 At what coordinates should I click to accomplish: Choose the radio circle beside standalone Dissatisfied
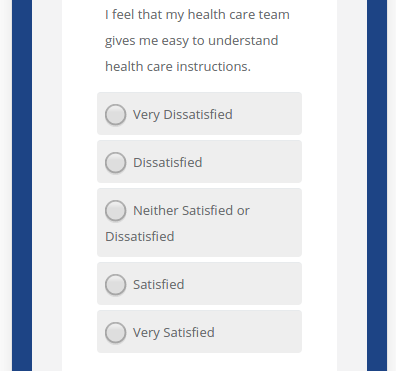pyautogui.click(x=115, y=162)
